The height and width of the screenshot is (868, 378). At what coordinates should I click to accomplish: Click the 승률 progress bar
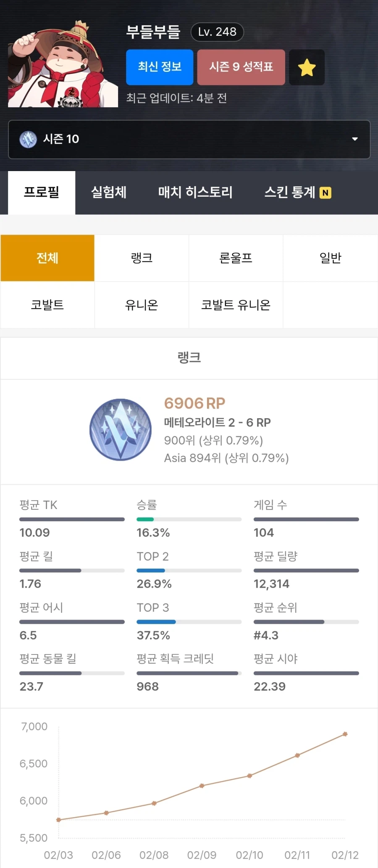(189, 519)
